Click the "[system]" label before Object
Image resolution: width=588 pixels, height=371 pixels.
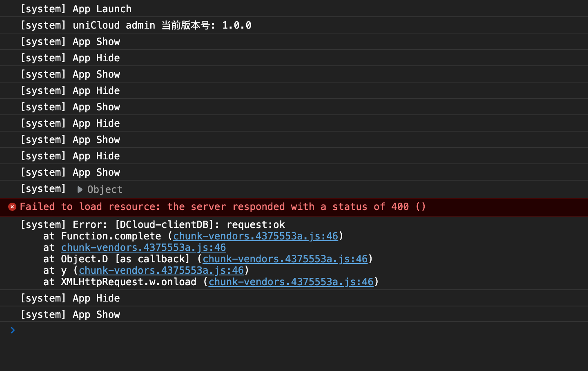click(x=43, y=189)
